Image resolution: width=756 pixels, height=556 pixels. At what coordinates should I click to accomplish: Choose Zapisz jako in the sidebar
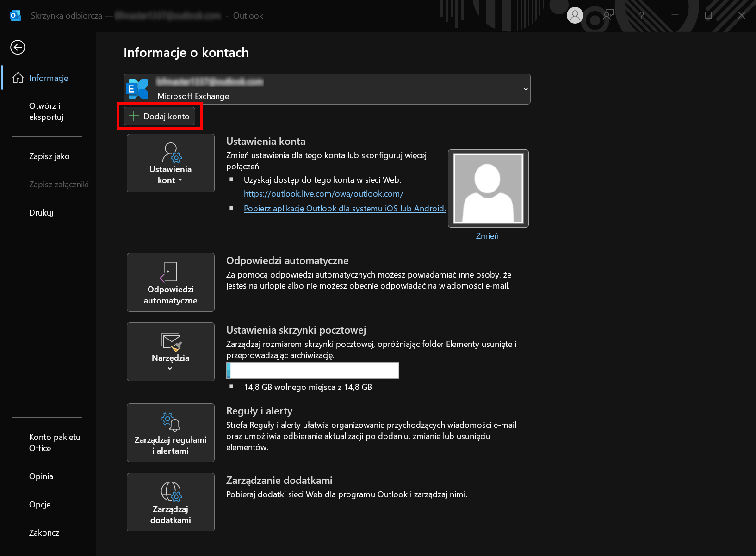click(x=50, y=156)
